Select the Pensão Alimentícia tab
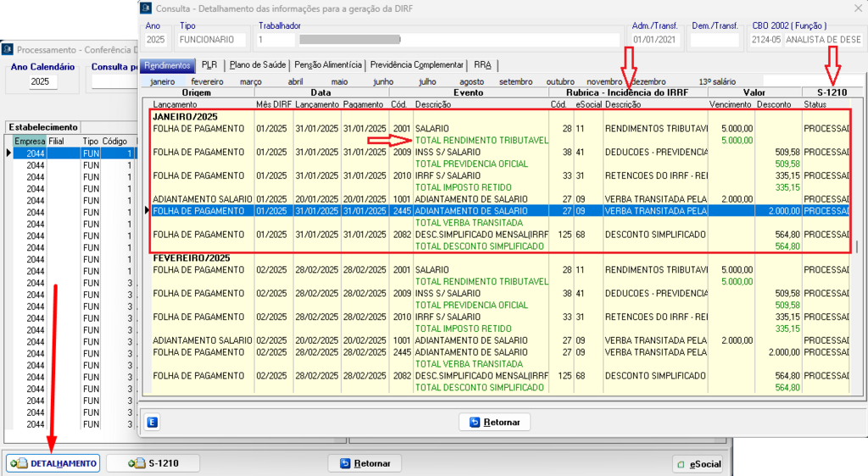Image resolution: width=868 pixels, height=476 pixels. coord(328,64)
